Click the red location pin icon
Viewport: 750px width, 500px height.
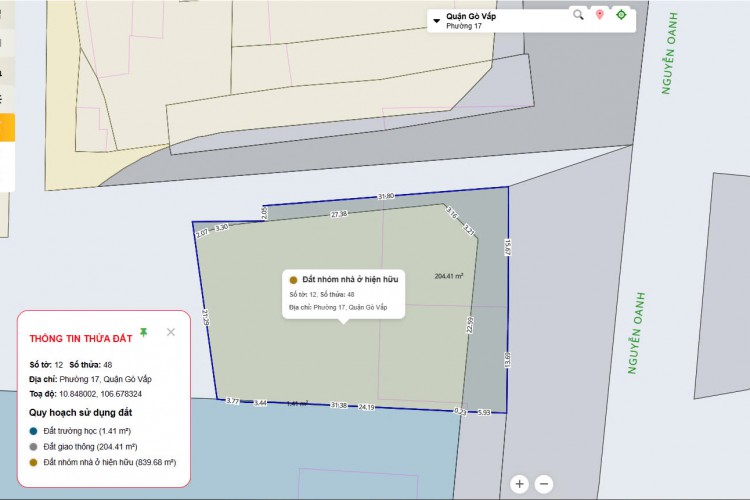click(x=600, y=14)
